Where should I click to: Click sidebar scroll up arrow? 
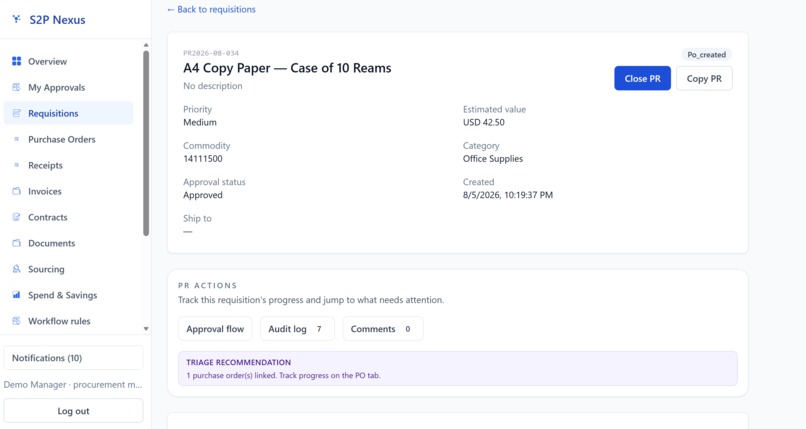pyautogui.click(x=146, y=45)
